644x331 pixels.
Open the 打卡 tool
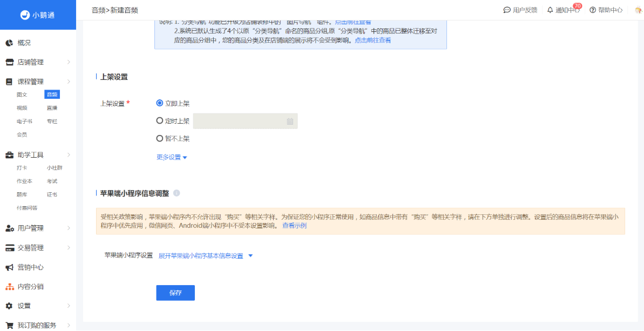pyautogui.click(x=22, y=168)
